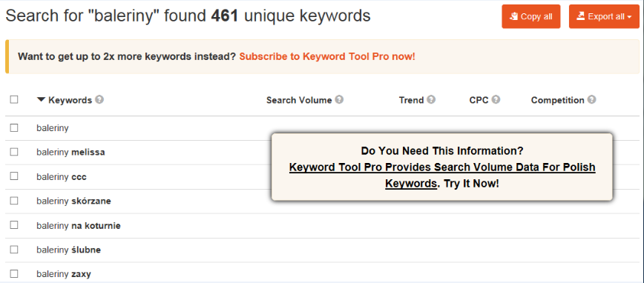Toggle the select-all checkbox in header row

tap(14, 100)
